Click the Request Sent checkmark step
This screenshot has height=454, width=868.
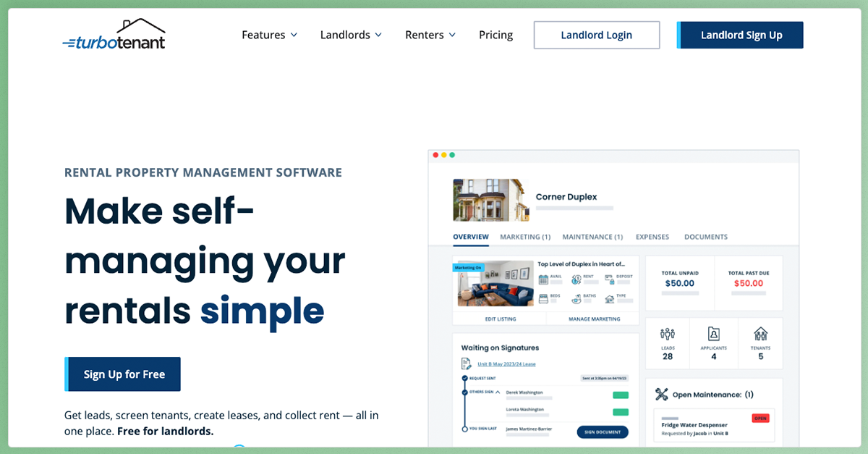tap(464, 378)
